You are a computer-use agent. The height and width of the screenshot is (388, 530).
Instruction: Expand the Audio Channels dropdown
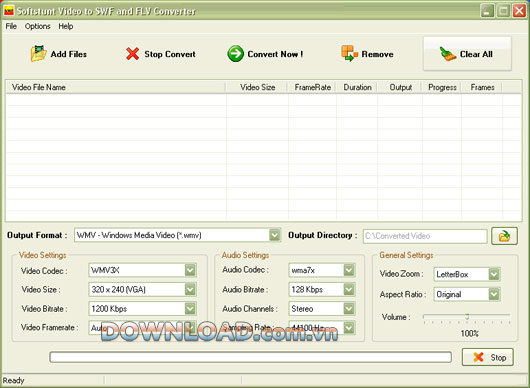[x=349, y=308]
